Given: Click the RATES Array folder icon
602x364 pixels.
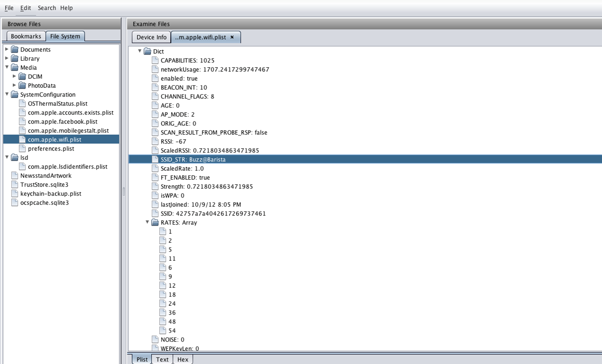Looking at the screenshot, I should 155,222.
